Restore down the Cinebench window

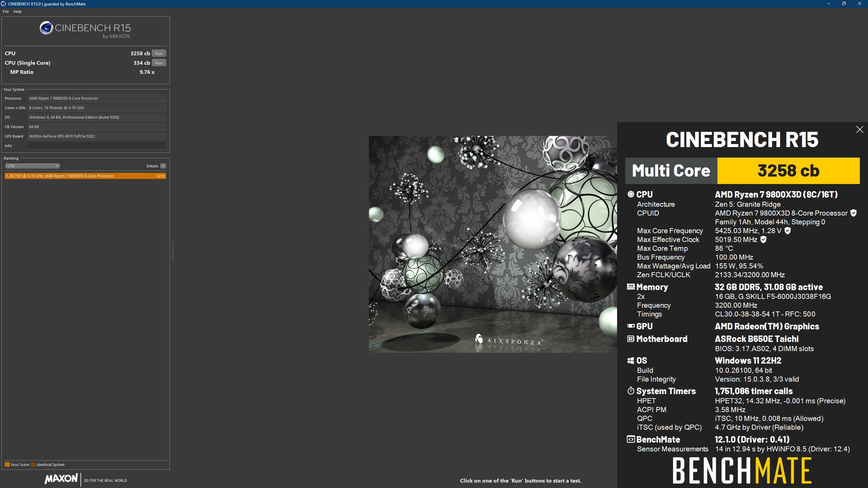pyautogui.click(x=844, y=4)
